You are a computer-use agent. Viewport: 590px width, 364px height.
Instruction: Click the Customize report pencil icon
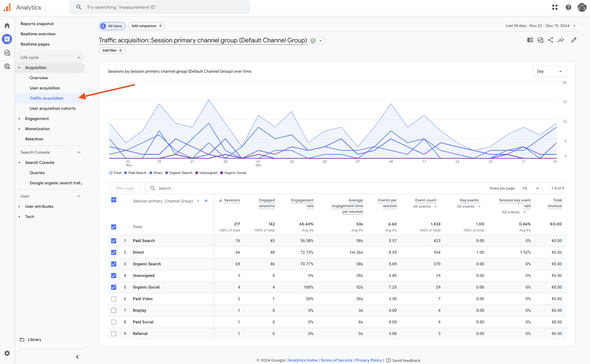574,40
